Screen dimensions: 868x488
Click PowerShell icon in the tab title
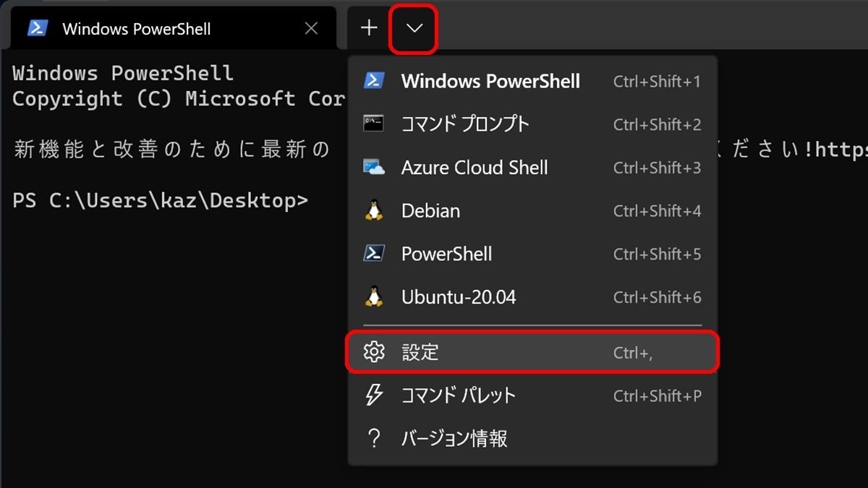click(x=38, y=28)
